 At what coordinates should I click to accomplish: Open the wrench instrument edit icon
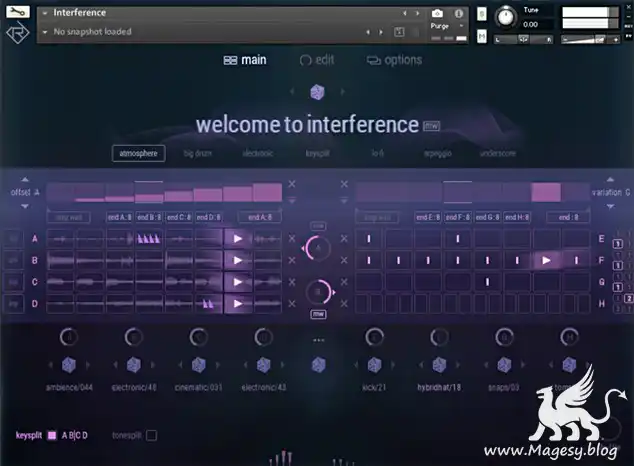[18, 12]
